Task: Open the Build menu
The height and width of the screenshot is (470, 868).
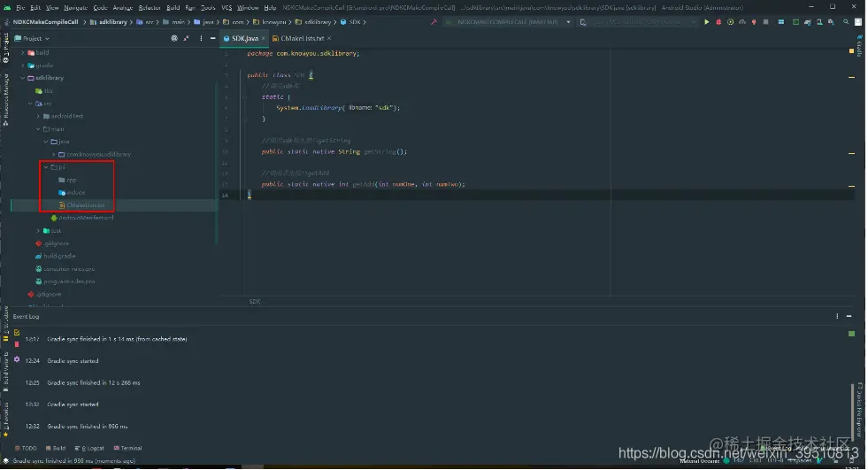Action: click(173, 8)
